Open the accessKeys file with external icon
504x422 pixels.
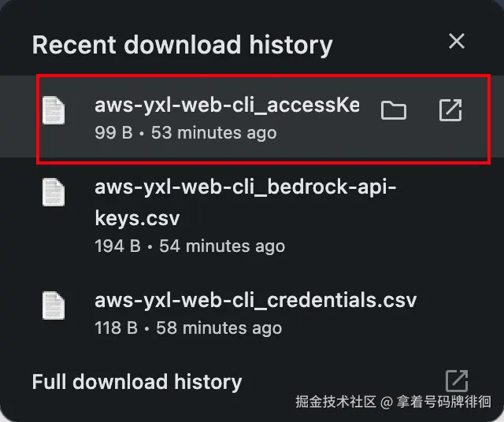(450, 110)
